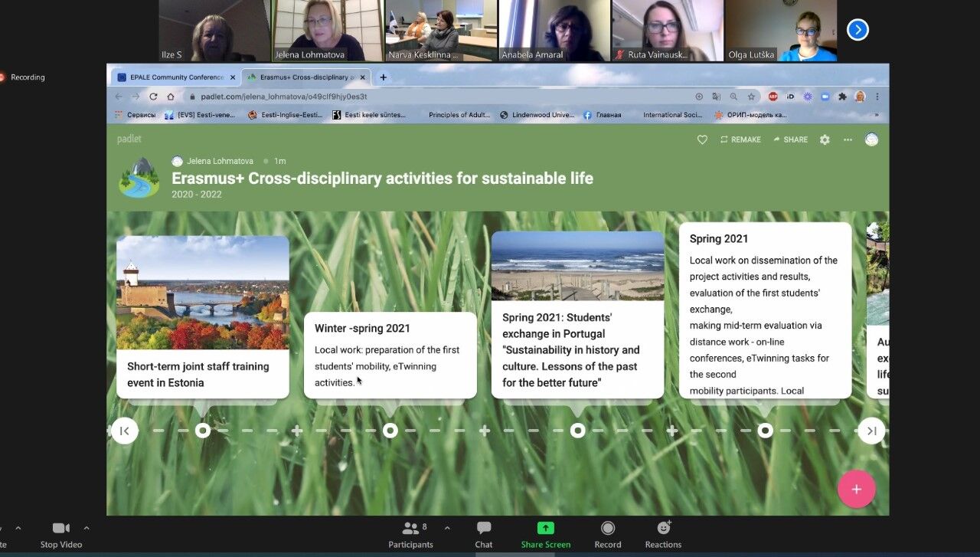Image resolution: width=980 pixels, height=557 pixels.
Task: Open Zoom Chat
Action: [x=484, y=535]
